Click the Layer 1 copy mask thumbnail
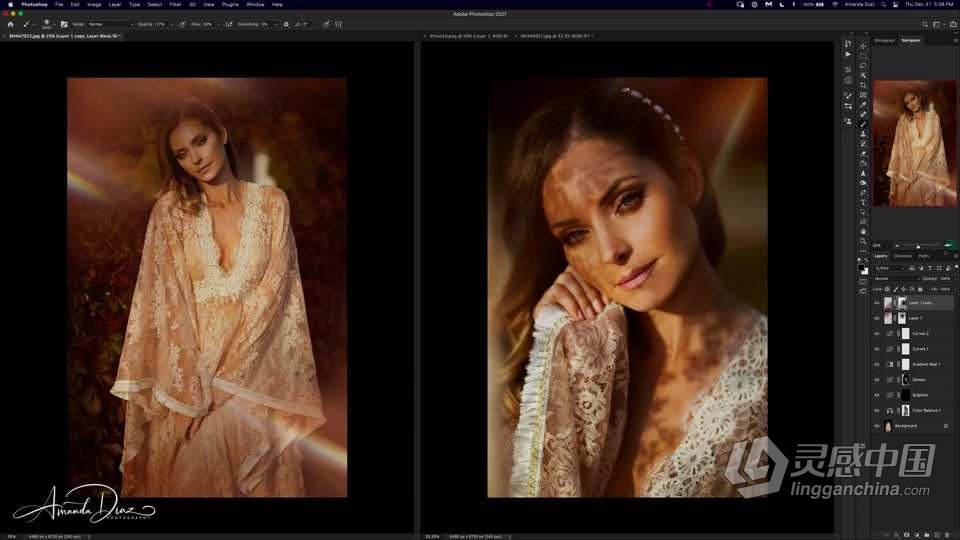Screen dimensions: 960x540 901,302
